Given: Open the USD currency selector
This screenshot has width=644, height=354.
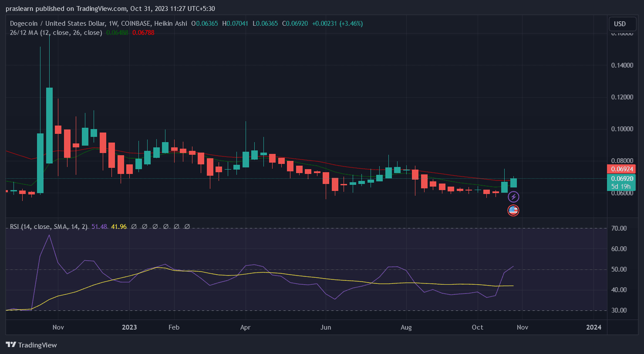Looking at the screenshot, I should [x=619, y=24].
